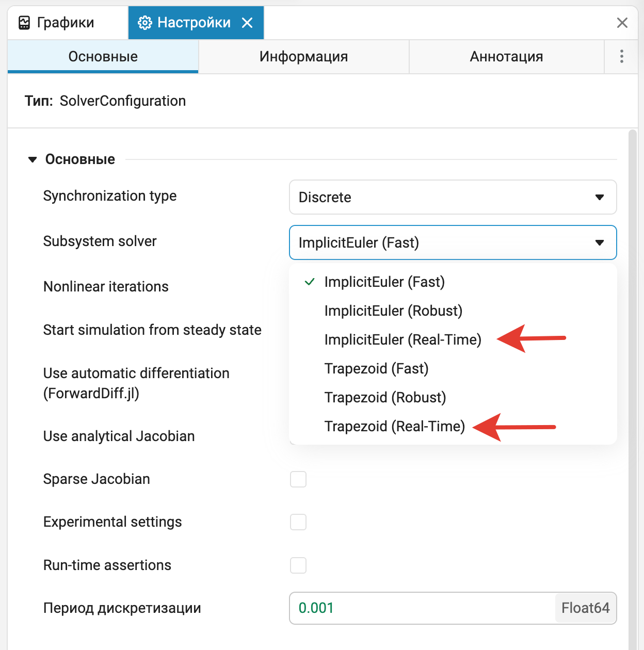Click the vertical scrollbar on the right

(633, 361)
